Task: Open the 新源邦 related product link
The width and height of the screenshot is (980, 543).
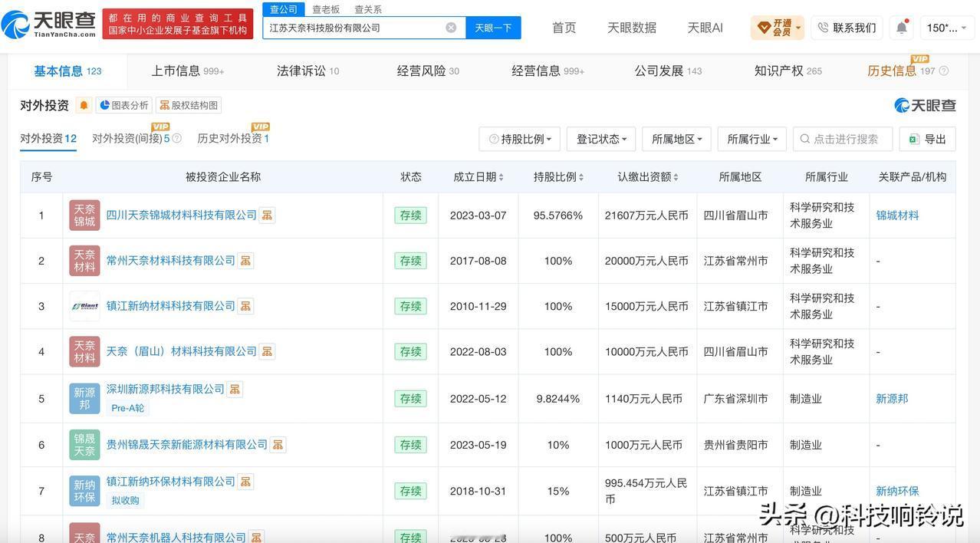Action: pos(892,399)
